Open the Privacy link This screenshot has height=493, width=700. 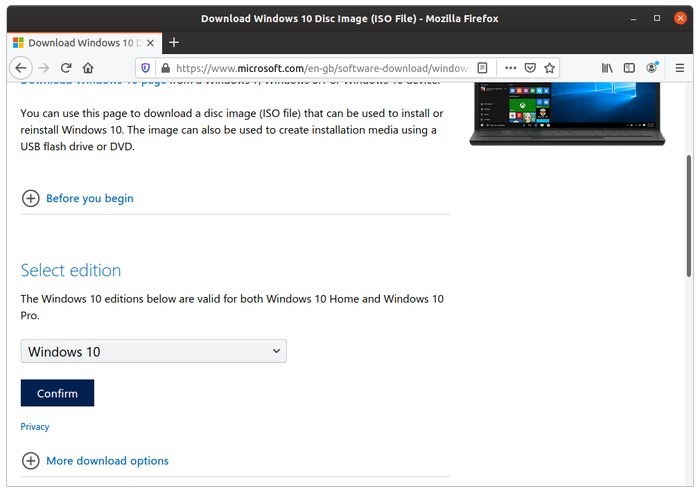tap(35, 426)
